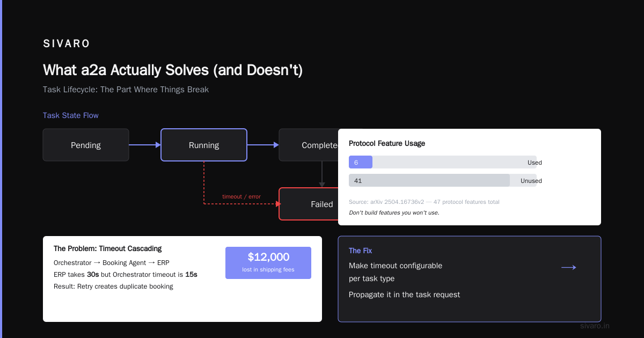Image resolution: width=644 pixels, height=338 pixels.
Task: Select the Failed state box
Action: (309, 204)
